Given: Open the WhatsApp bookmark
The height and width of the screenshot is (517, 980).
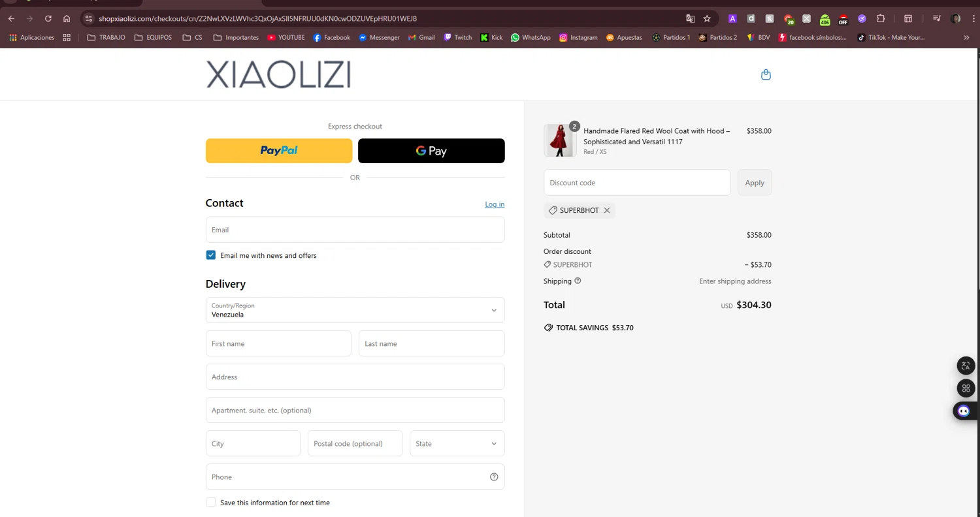Looking at the screenshot, I should [531, 38].
